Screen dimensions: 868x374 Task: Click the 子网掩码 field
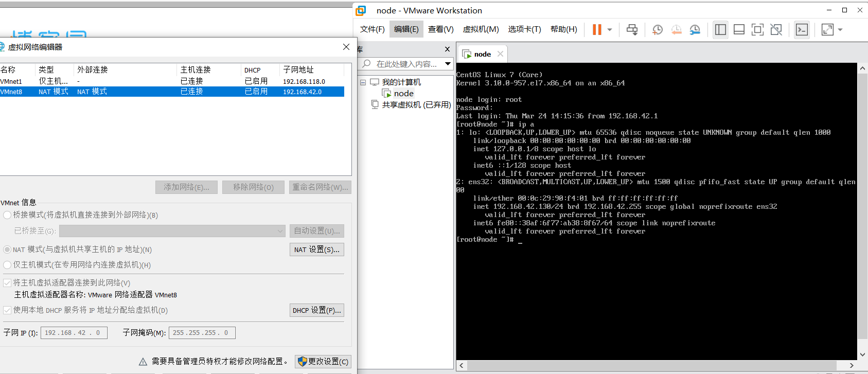[x=202, y=333]
